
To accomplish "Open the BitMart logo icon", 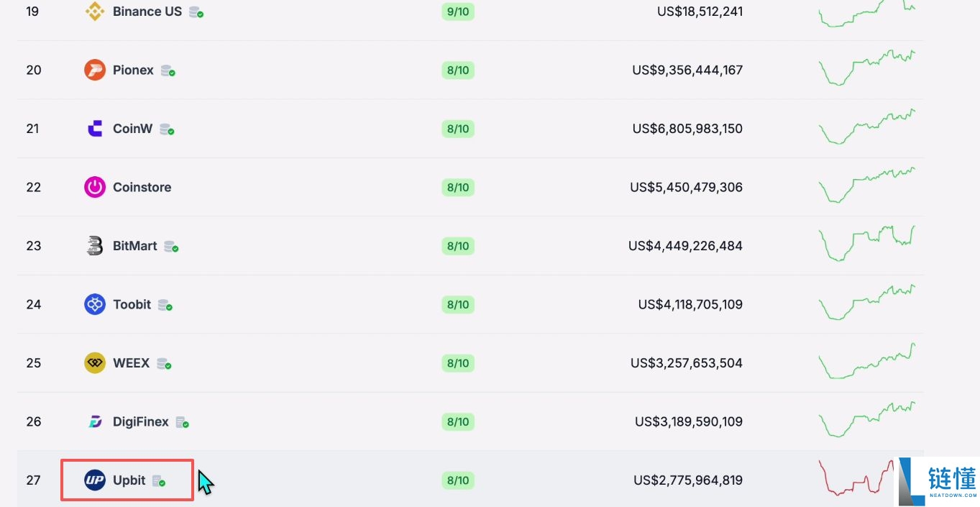I will (95, 246).
